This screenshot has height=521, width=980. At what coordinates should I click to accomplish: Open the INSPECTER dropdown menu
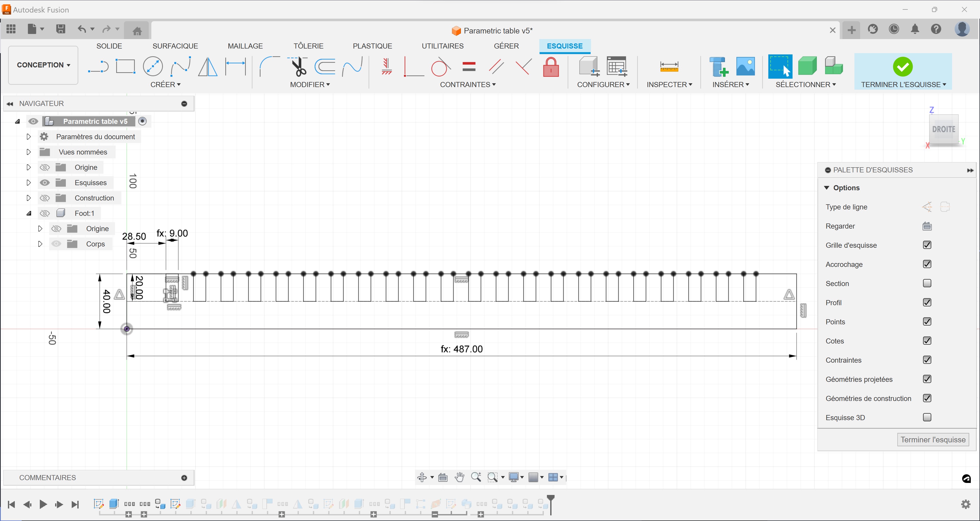pos(669,85)
